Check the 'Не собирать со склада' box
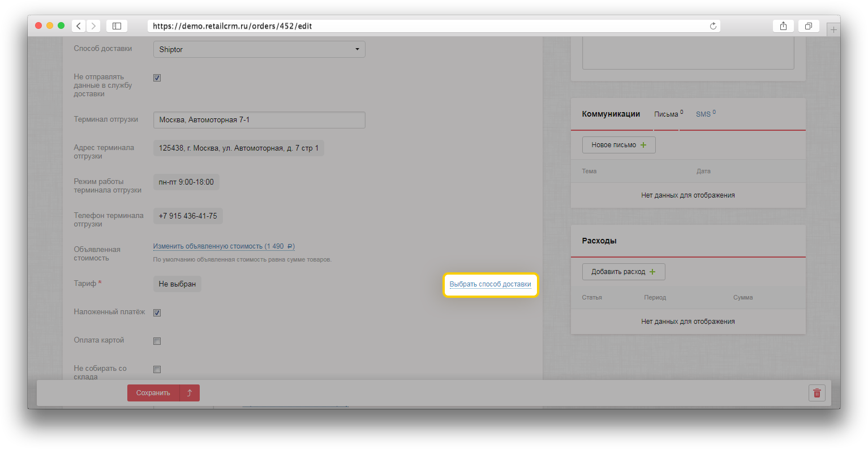This screenshot has width=868, height=449. [x=157, y=369]
